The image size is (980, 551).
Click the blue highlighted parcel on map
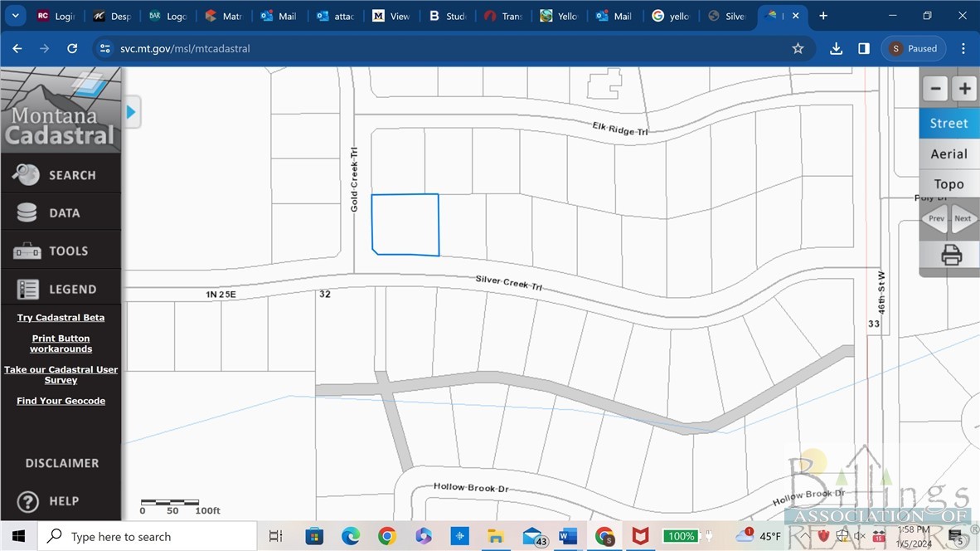click(405, 224)
